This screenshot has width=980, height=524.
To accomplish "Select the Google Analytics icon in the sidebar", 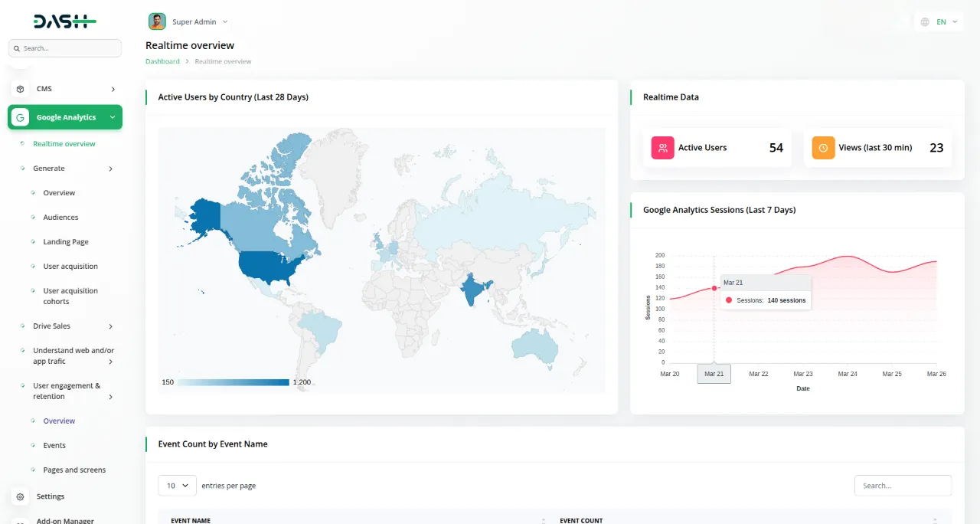I will (x=21, y=116).
